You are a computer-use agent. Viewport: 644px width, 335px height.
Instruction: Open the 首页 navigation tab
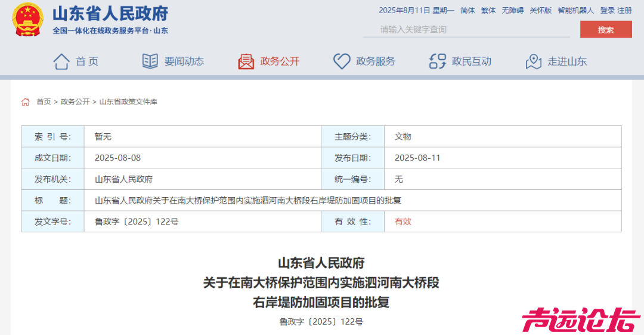87,62
